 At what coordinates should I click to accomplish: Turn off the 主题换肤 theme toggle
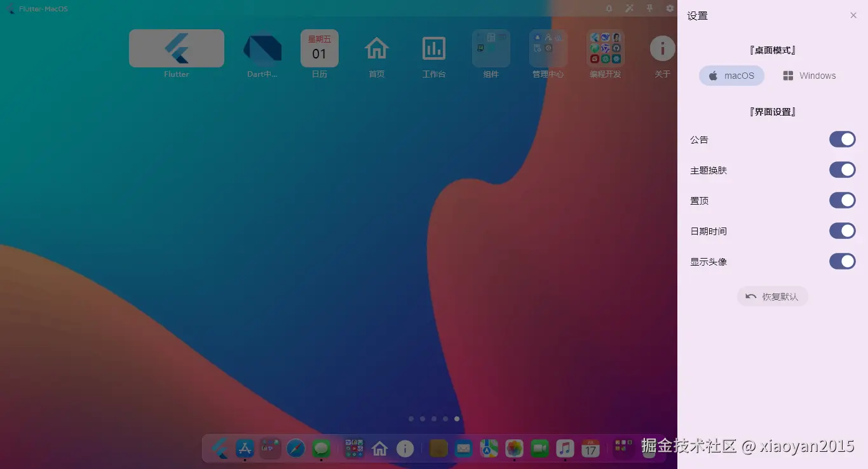pos(843,170)
